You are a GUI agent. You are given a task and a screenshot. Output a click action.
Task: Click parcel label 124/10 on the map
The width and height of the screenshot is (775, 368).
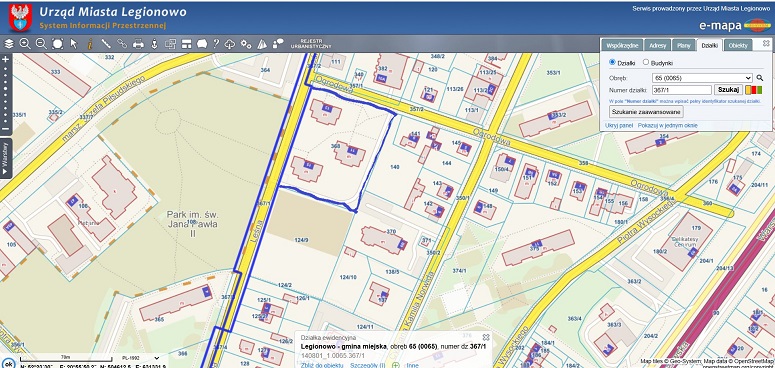pyautogui.click(x=348, y=277)
